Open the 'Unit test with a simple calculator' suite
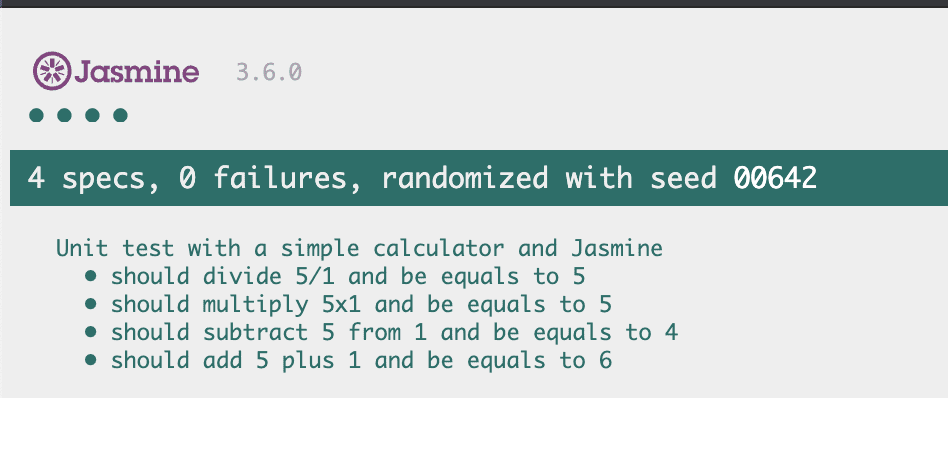Image resolution: width=948 pixels, height=470 pixels. pos(359,248)
